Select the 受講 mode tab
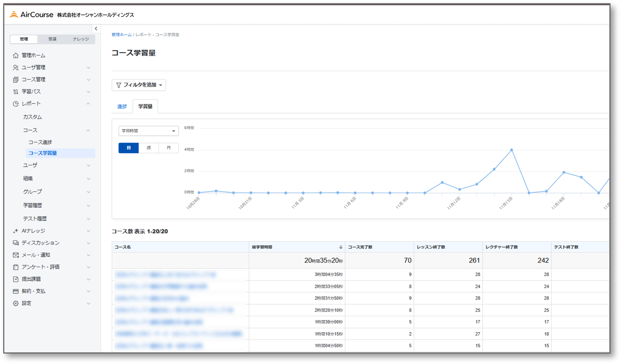The width and height of the screenshot is (621, 364). point(52,39)
